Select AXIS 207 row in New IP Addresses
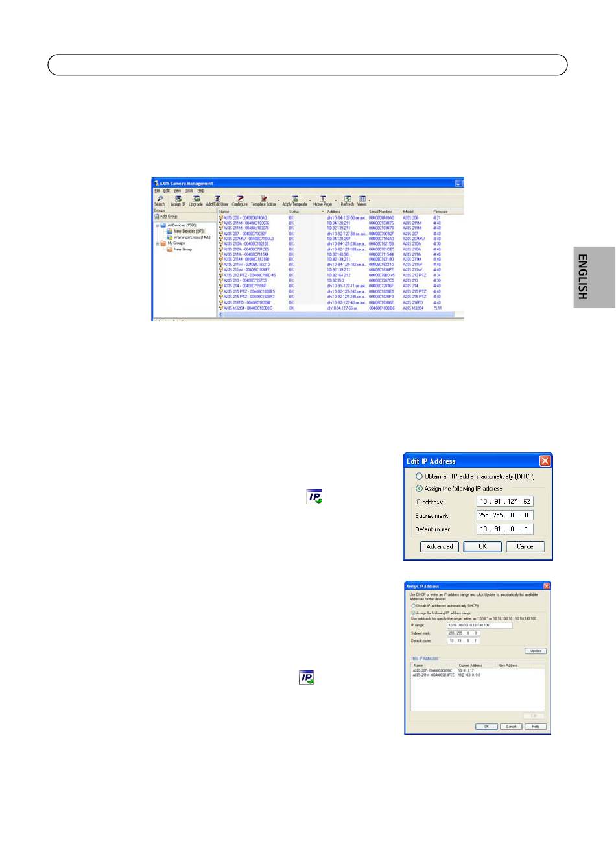 (478, 671)
